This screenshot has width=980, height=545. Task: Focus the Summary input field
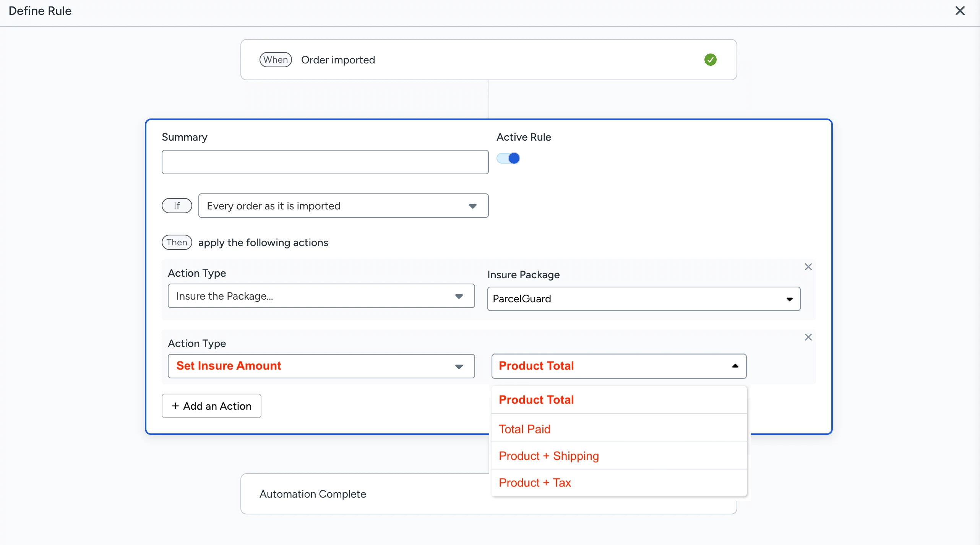tap(325, 162)
